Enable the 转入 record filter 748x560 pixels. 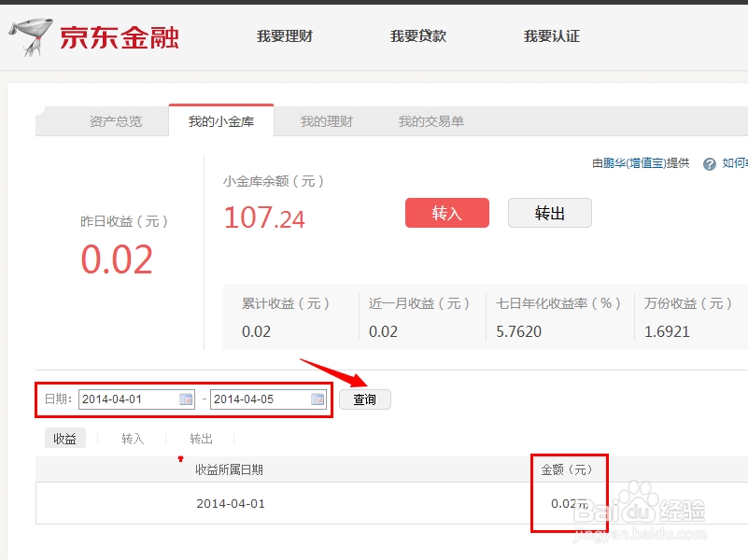[x=132, y=438]
